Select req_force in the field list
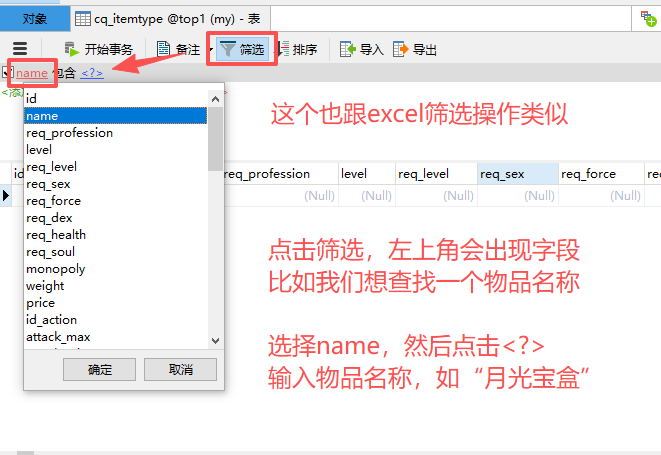Image resolution: width=661 pixels, height=455 pixels. pos(116,201)
